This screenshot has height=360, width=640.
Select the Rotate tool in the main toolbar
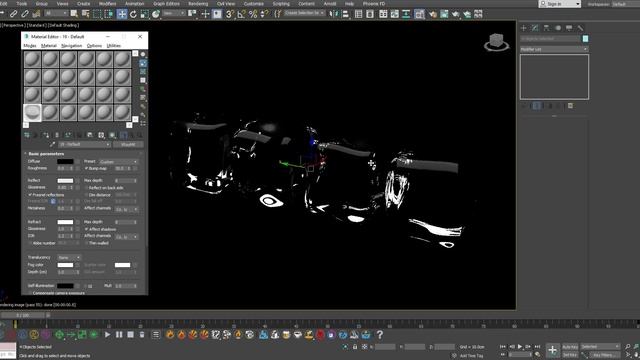click(x=133, y=14)
